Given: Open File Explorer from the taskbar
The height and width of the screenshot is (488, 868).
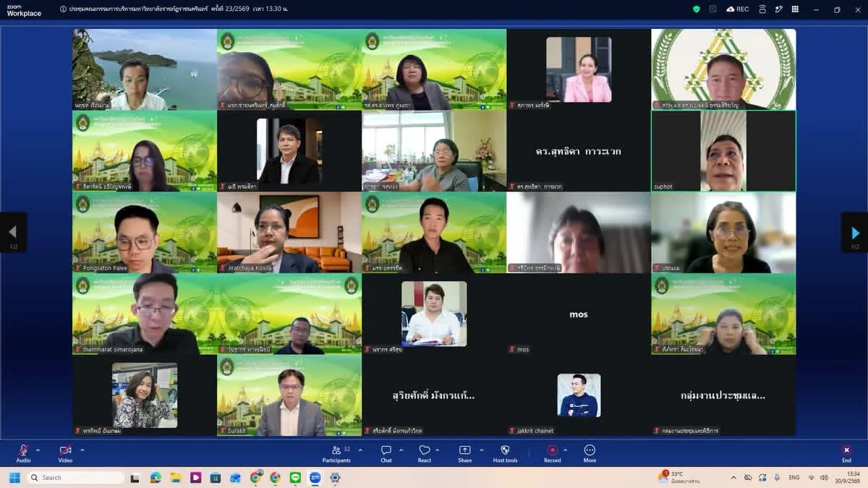Looking at the screenshot, I should pyautogui.click(x=176, y=477).
